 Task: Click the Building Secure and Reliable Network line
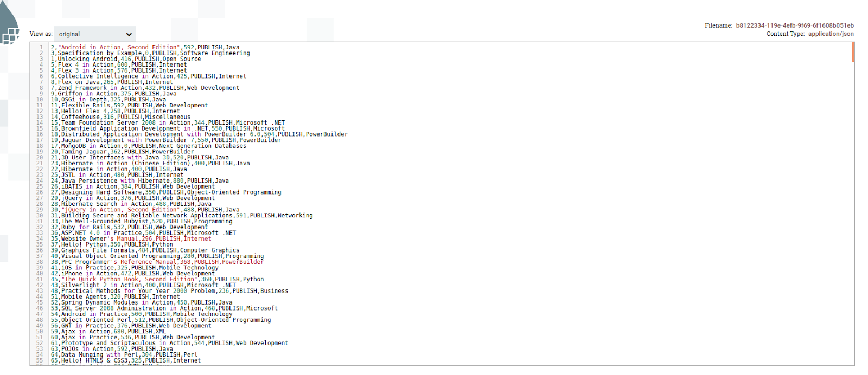coord(182,216)
